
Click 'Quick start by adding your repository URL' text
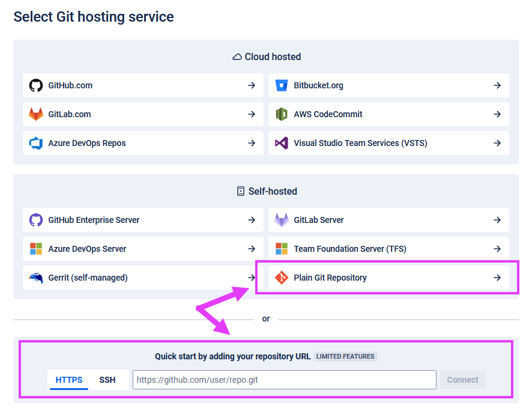[x=233, y=356]
